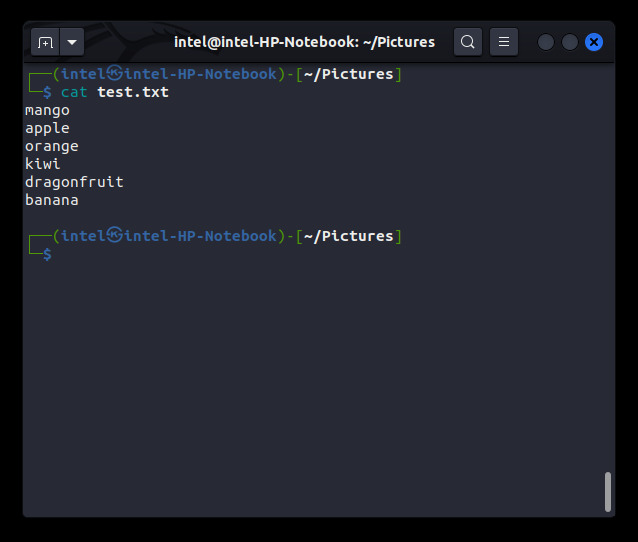Maximize the terminal window
Viewport: 638px width, 542px height.
[570, 42]
